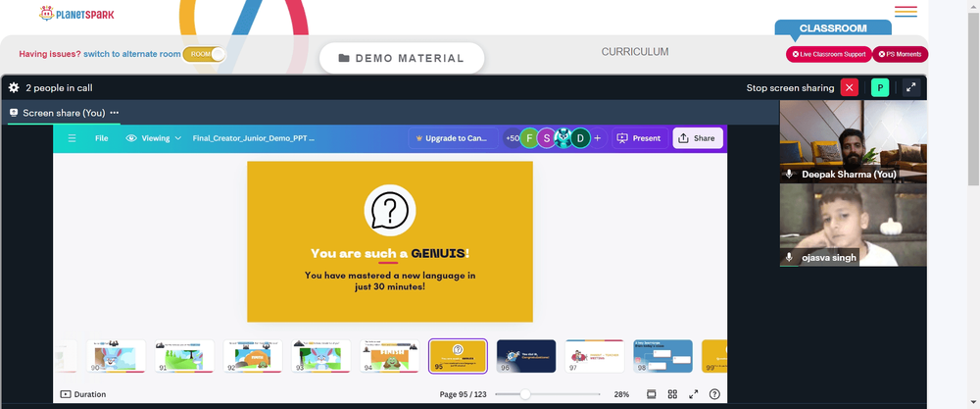The height and width of the screenshot is (409, 980).
Task: Open the PlanetSpark hamburger menu
Action: [x=906, y=11]
